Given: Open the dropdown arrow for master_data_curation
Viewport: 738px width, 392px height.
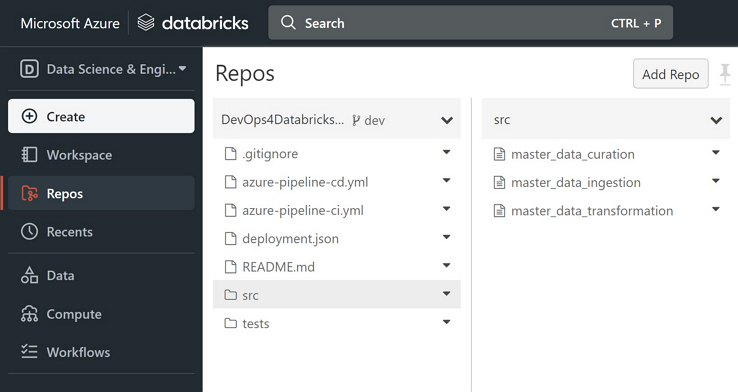Looking at the screenshot, I should pyautogui.click(x=716, y=152).
